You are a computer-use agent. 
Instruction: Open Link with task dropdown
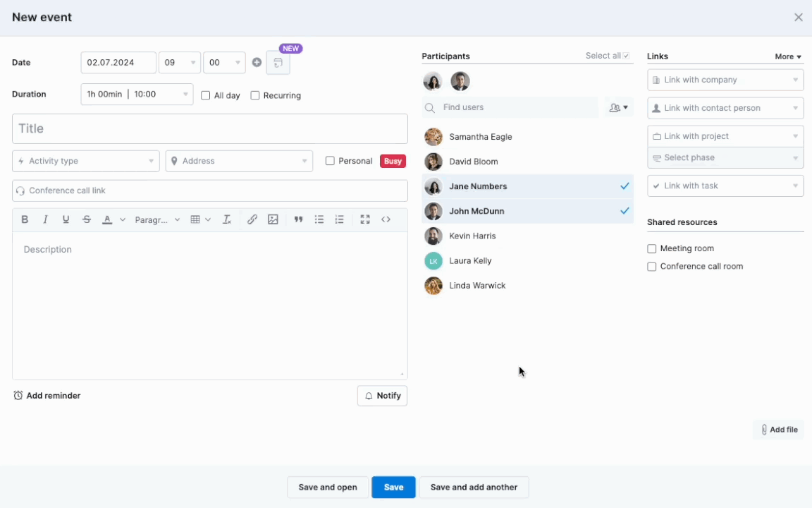[725, 186]
